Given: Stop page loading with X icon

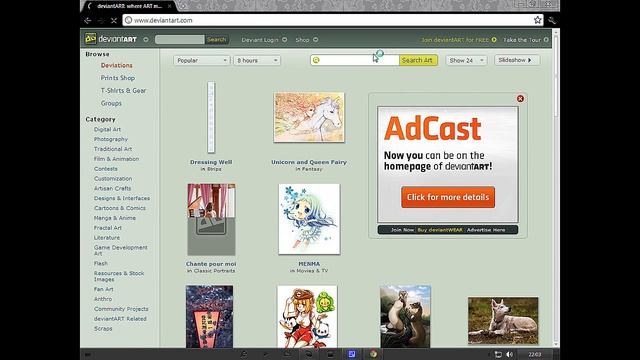Looking at the screenshot, I should pos(114,20).
